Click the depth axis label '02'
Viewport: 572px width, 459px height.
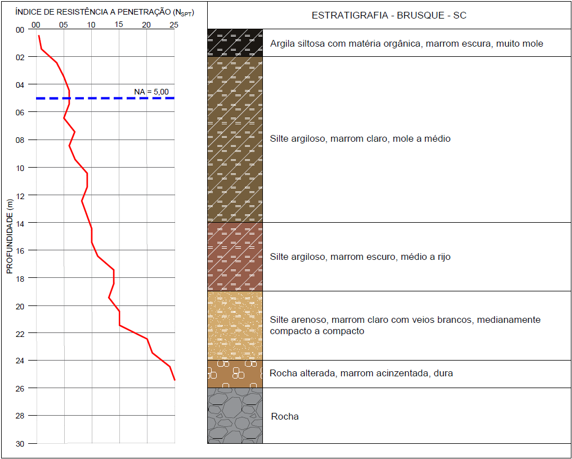coord(20,57)
